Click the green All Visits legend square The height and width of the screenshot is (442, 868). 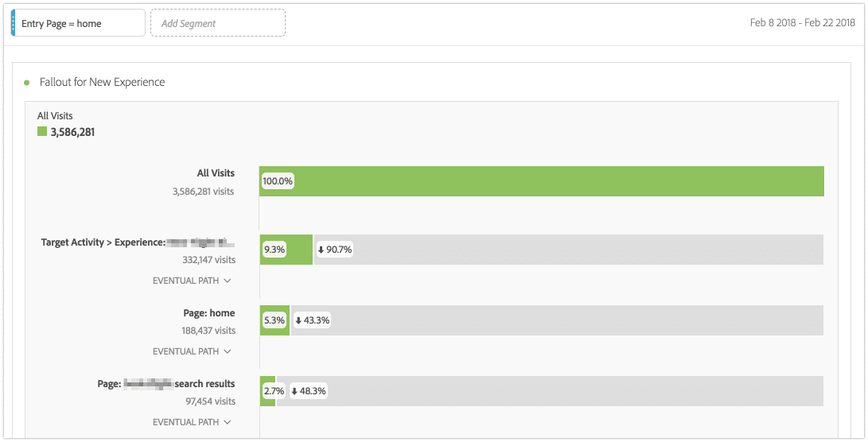42,132
